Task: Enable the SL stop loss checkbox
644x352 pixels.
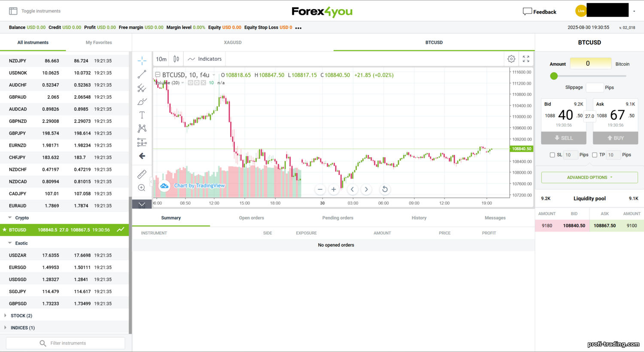Action: 552,155
